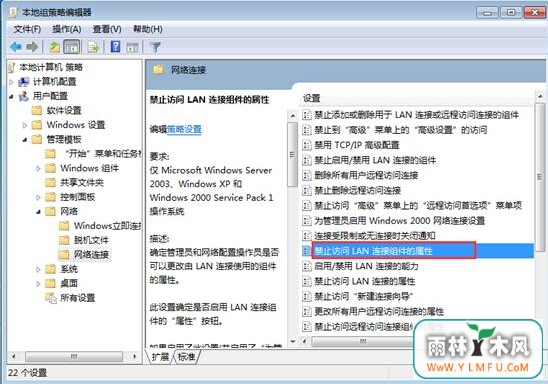The image size is (548, 384).
Task: Click the show/hide action pane icon
Action: (132, 47)
